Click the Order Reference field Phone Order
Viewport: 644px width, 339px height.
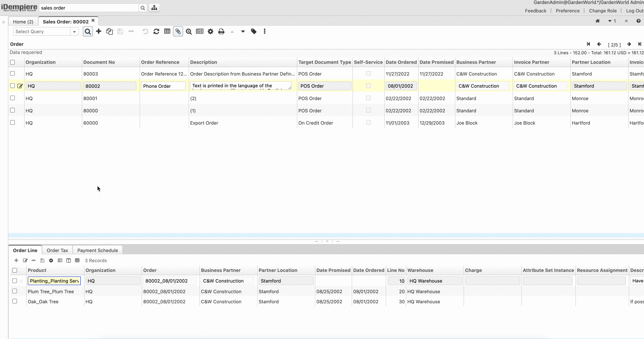163,86
